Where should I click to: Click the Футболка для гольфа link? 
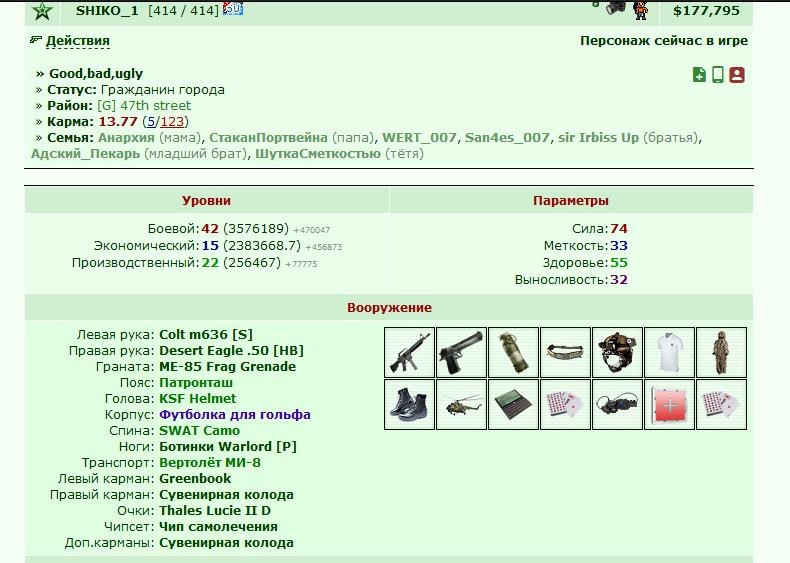tap(235, 415)
